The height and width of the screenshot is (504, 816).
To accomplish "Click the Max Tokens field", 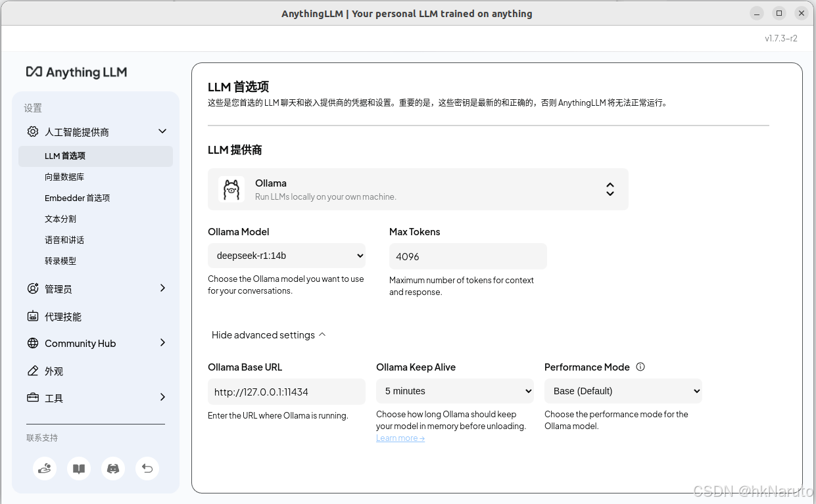I will pyautogui.click(x=468, y=256).
